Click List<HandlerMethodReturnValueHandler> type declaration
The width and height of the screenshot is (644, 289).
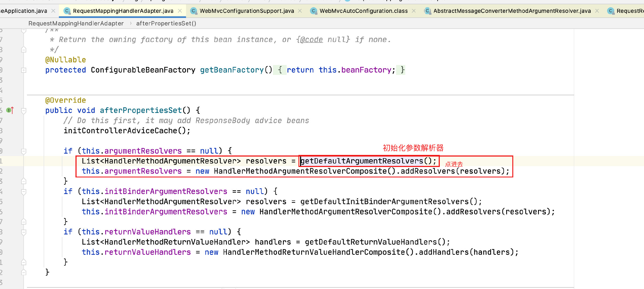(x=166, y=242)
